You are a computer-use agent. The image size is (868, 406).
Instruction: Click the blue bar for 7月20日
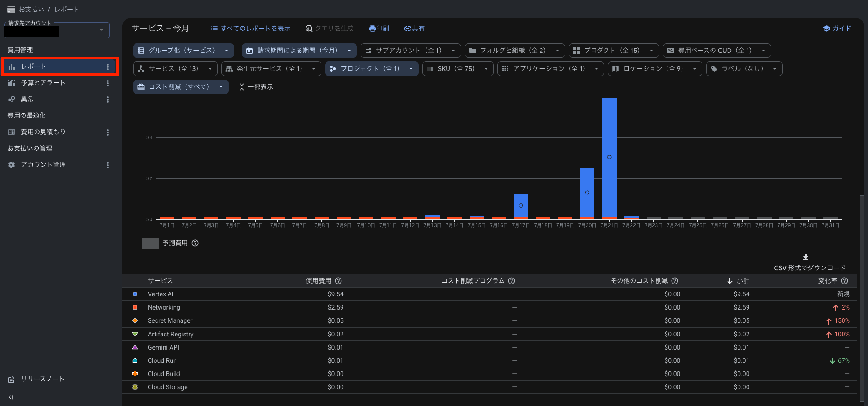587,193
